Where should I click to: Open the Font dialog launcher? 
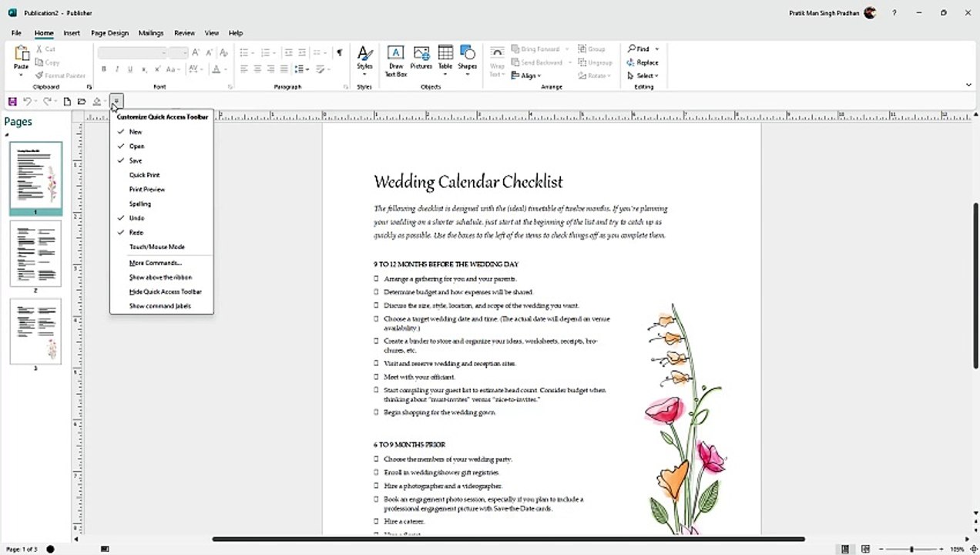click(230, 87)
